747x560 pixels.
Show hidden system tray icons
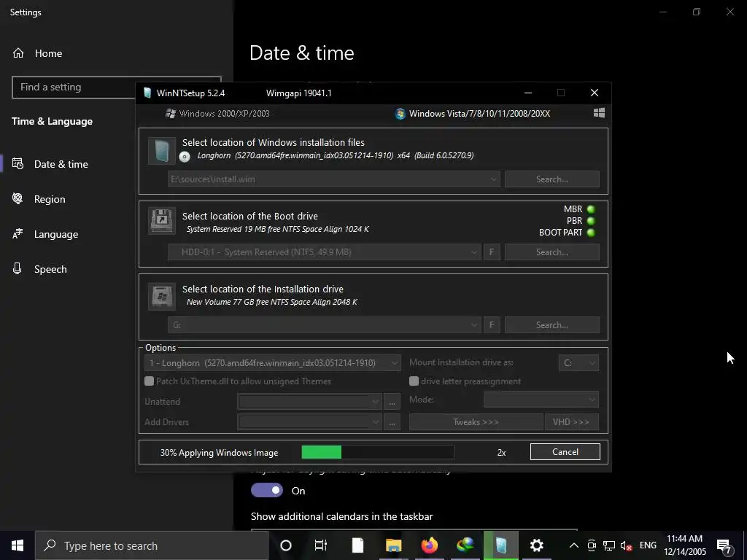pos(574,545)
